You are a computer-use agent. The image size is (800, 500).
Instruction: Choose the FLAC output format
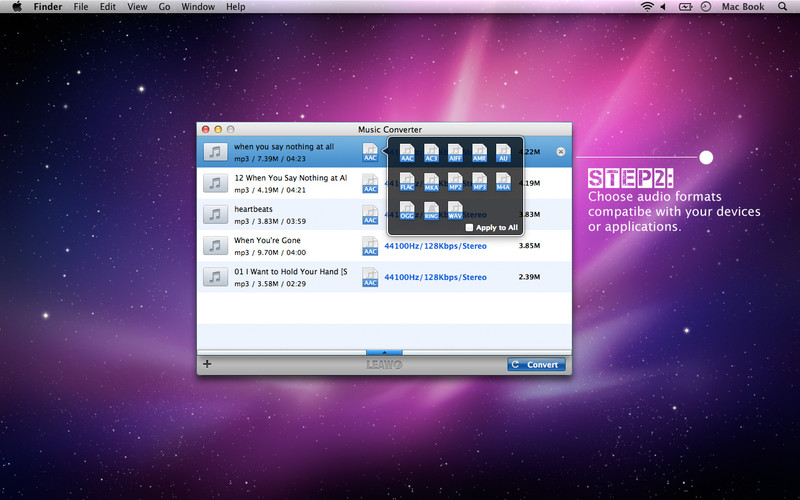coord(407,182)
